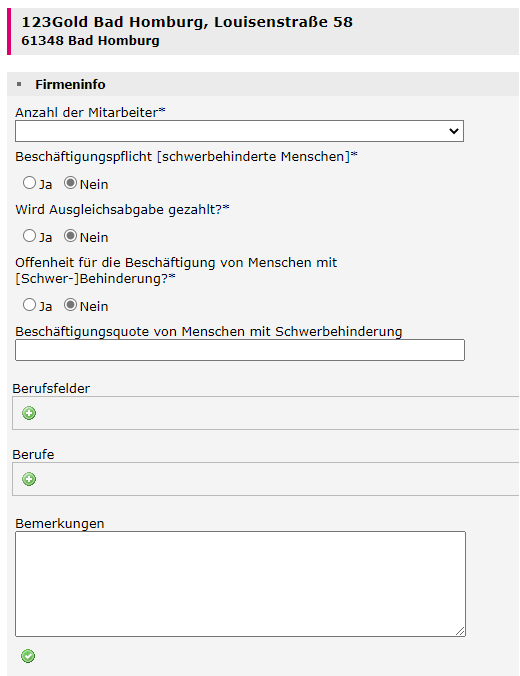Click the dropdown arrow in Mitarbeiter field
This screenshot has height=676, width=520.
coord(454,131)
